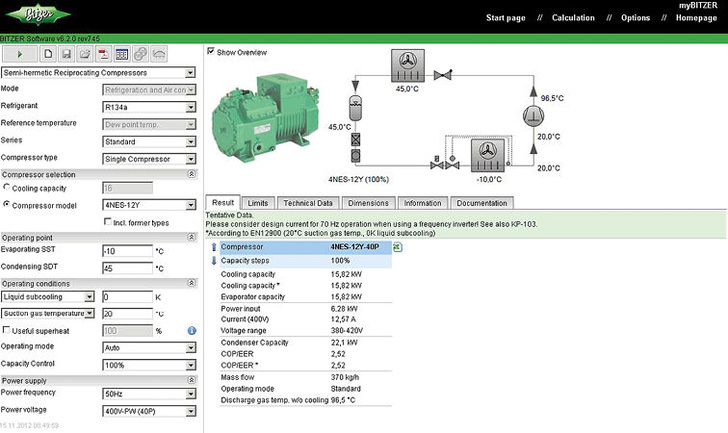728x433 pixels.
Task: Create new document from toolbar
Action: [x=48, y=54]
